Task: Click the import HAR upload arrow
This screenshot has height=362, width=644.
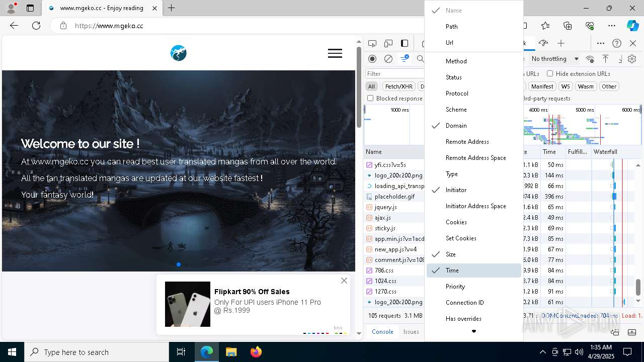Action: point(606,59)
